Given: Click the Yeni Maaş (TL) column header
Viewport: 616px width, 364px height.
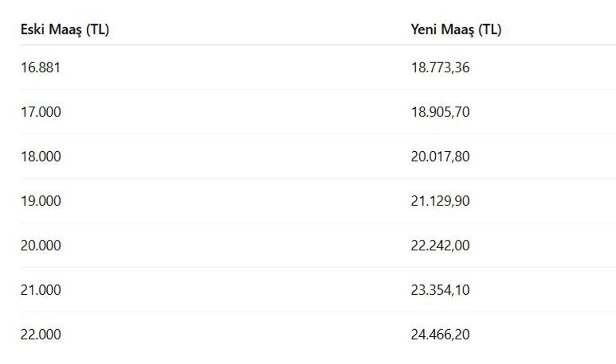Looking at the screenshot, I should [456, 30].
